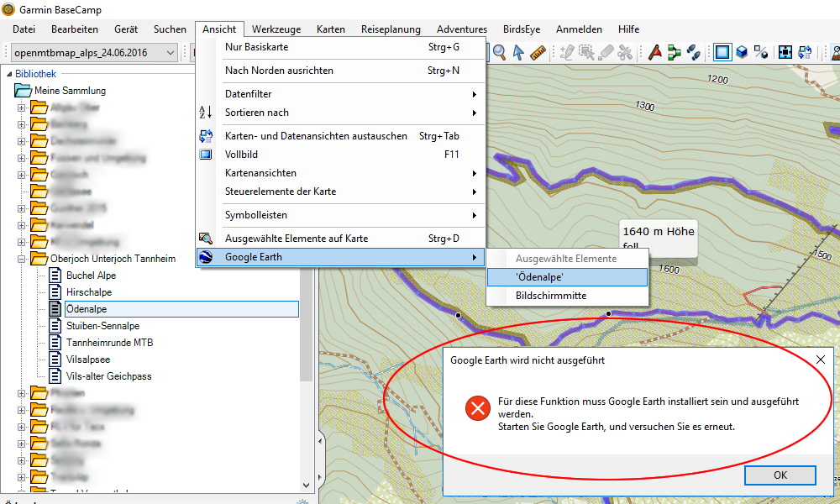The height and width of the screenshot is (504, 840).
Task: Click the red error icon in the dialog
Action: [478, 409]
